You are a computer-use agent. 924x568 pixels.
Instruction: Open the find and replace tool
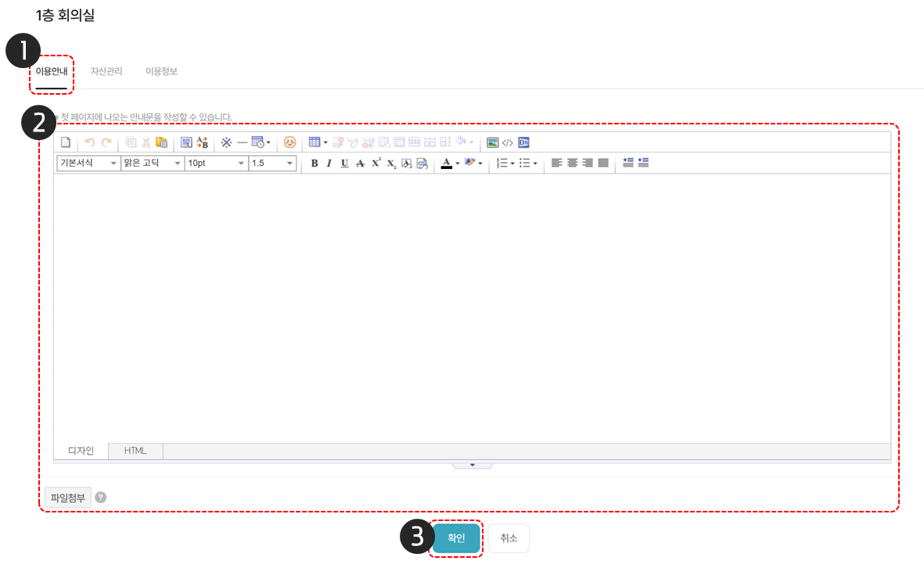click(x=202, y=142)
